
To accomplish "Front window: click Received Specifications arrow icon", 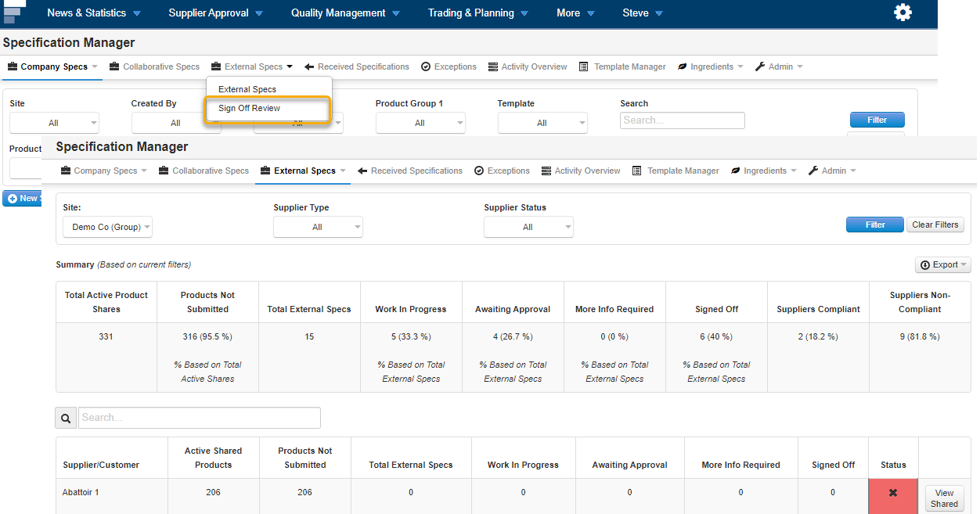I will 362,171.
